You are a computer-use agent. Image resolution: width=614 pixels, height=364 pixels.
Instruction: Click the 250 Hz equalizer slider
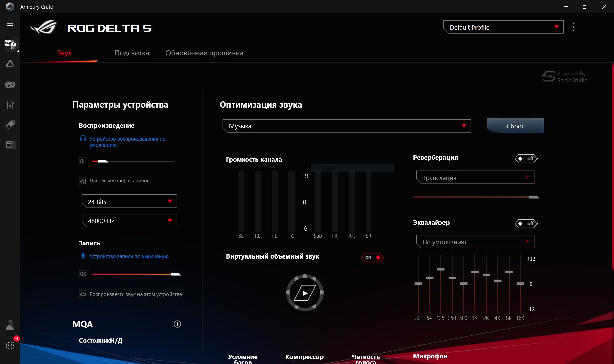[x=452, y=278]
